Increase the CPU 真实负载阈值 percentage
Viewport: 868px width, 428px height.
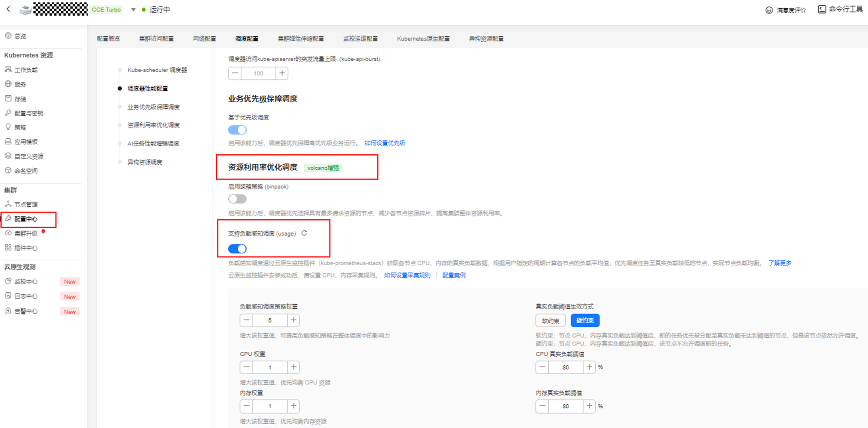(589, 367)
